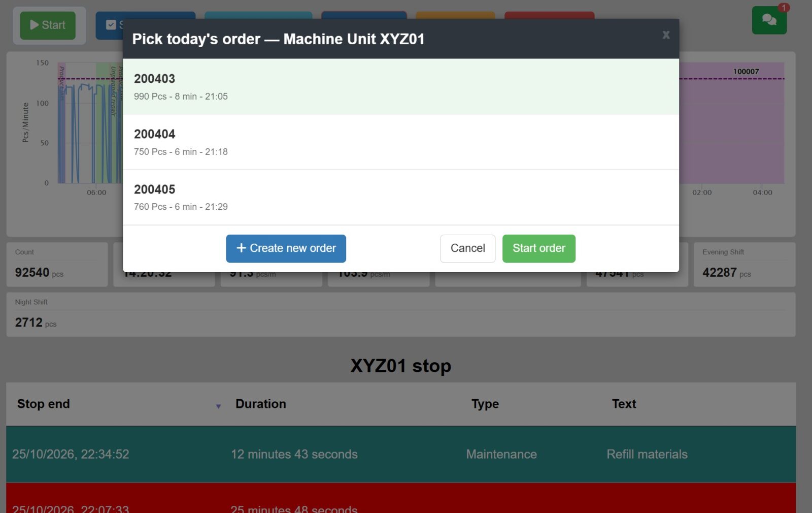Click the Create new order button
Image resolution: width=812 pixels, height=513 pixels.
pos(286,248)
